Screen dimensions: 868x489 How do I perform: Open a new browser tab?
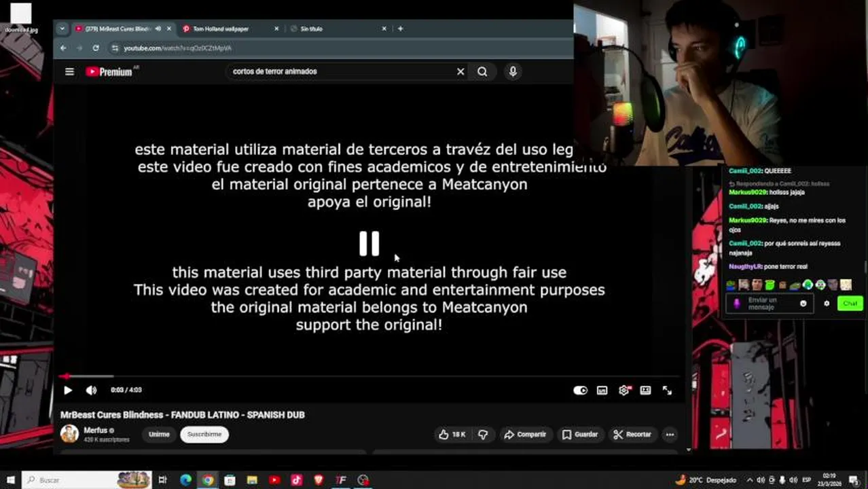point(400,29)
